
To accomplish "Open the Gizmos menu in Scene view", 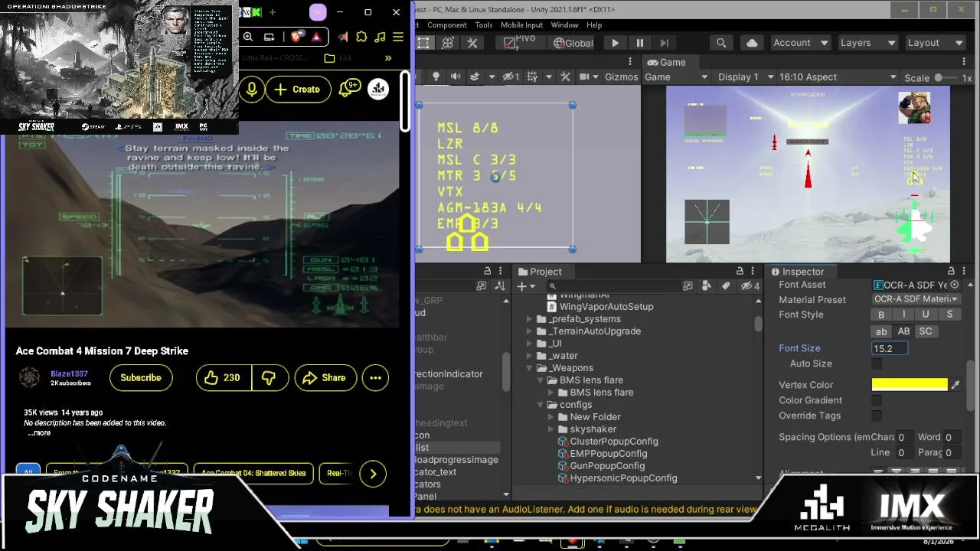I will pyautogui.click(x=621, y=77).
